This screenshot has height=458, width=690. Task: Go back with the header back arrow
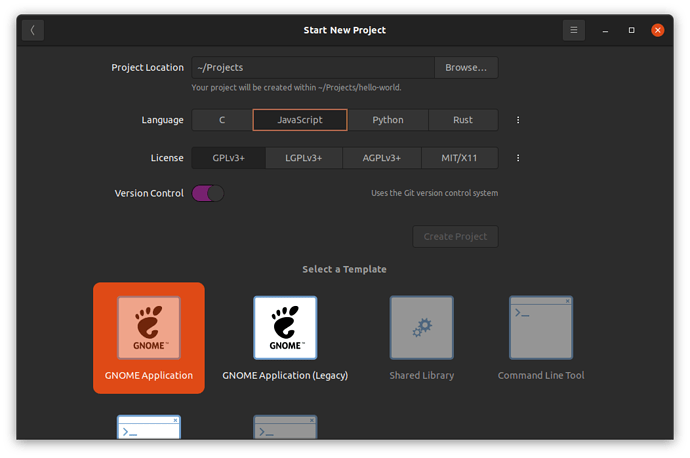point(33,30)
